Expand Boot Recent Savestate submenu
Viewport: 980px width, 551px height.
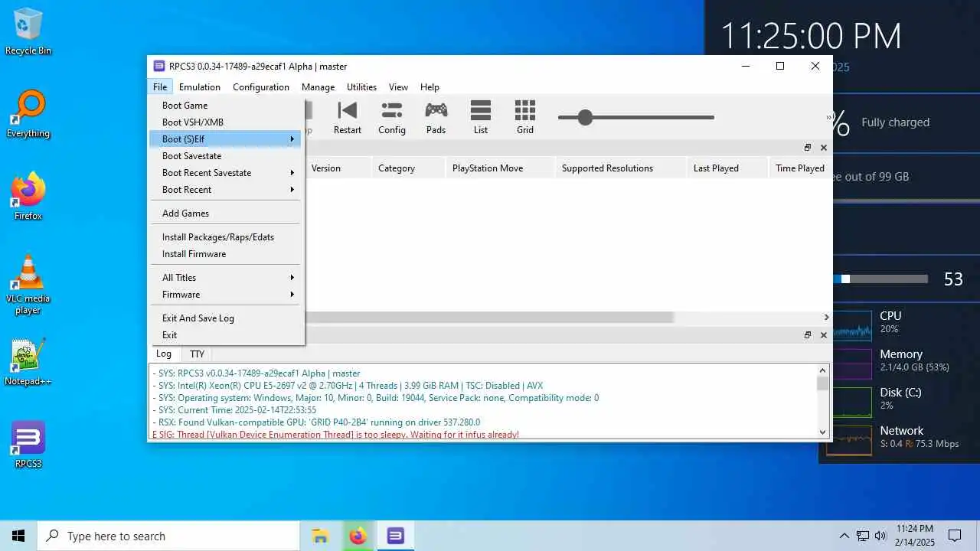tap(225, 173)
